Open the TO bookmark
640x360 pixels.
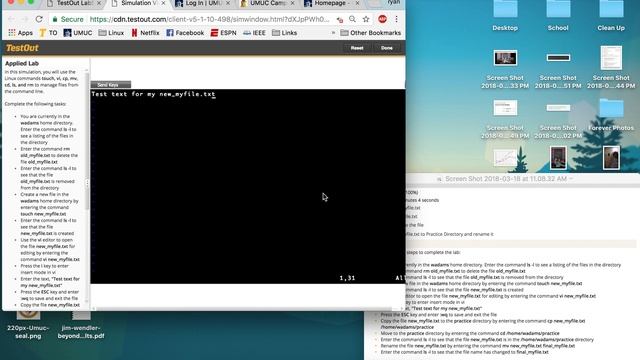coord(48,33)
